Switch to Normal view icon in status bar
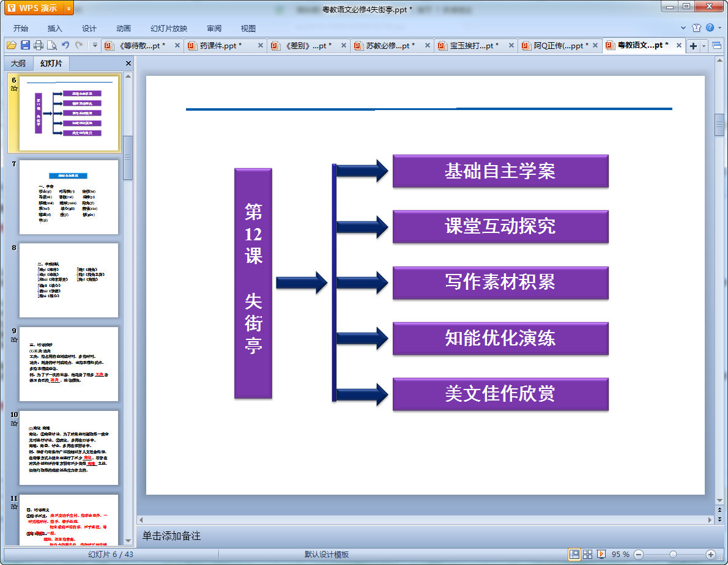 click(574, 555)
